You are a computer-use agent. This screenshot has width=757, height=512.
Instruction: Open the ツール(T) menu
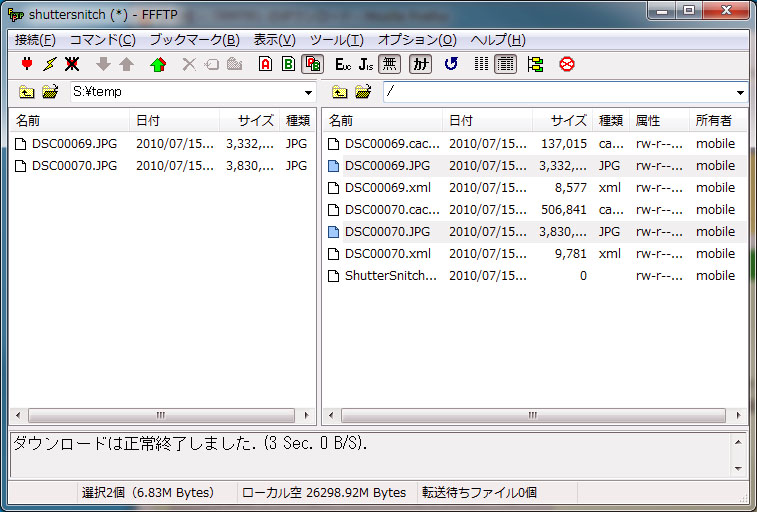pyautogui.click(x=336, y=40)
